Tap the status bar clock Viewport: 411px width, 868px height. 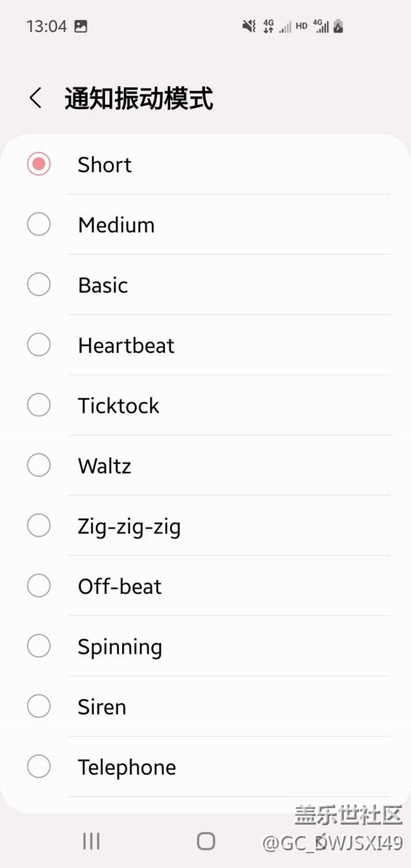click(46, 27)
